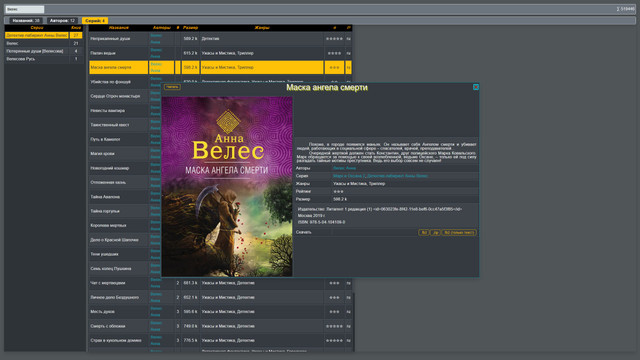The height and width of the screenshot is (360, 640).
Task: Focus the search field containing Велес
Action: (x=24, y=9)
